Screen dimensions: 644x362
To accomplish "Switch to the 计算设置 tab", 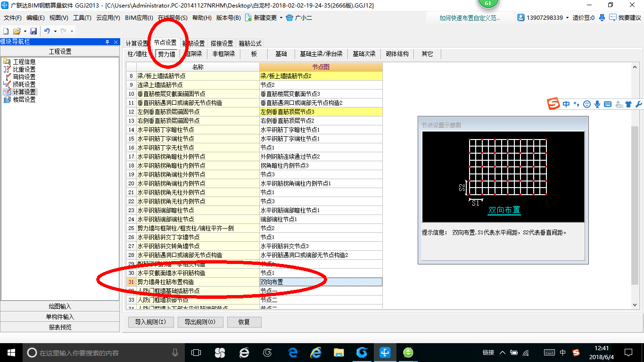I will point(137,43).
